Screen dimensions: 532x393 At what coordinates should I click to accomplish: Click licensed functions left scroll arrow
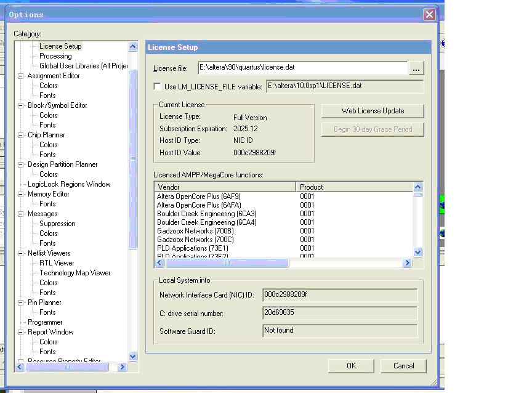point(160,262)
